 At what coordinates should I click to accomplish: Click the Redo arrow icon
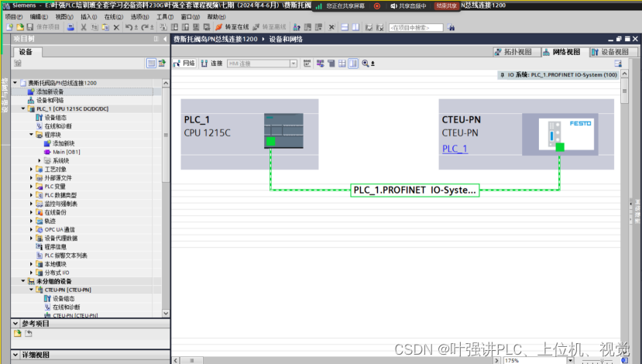pos(145,27)
